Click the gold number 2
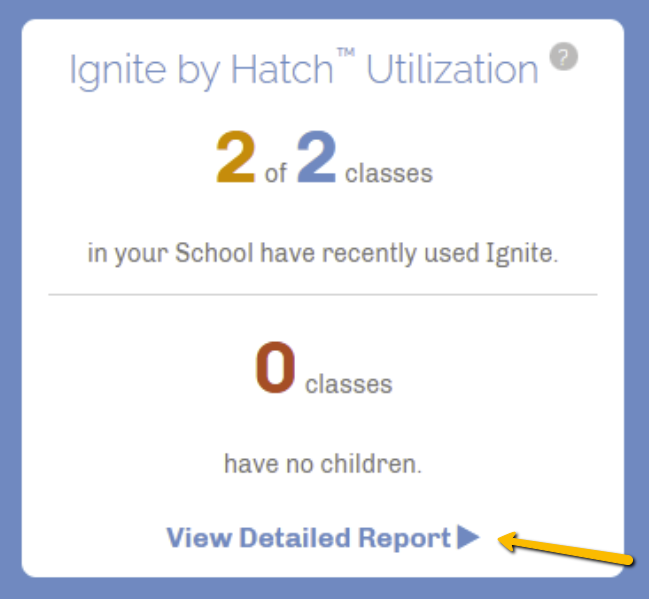Viewport: 649px width, 599px height. [236, 160]
